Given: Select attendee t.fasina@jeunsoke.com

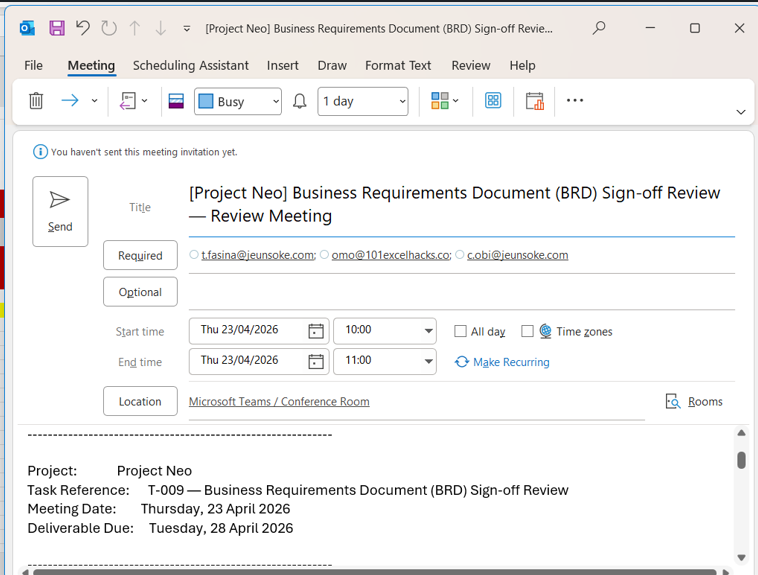Looking at the screenshot, I should pyautogui.click(x=258, y=255).
